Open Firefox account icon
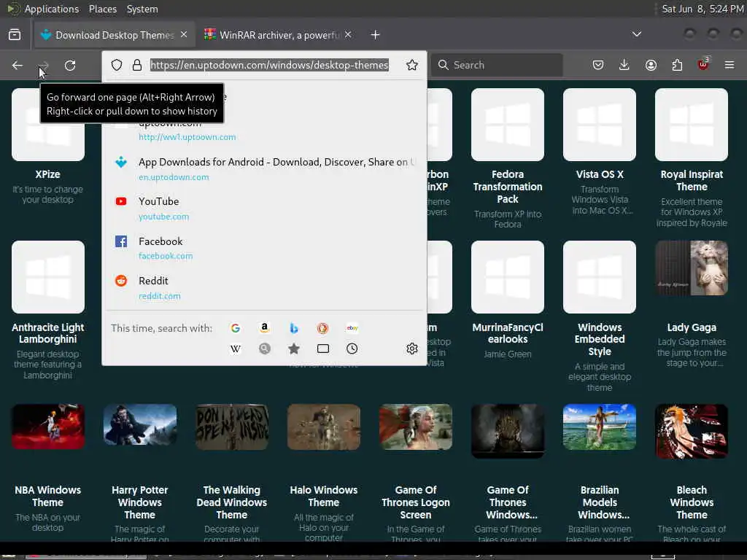Screen dimensions: 747x560 pyautogui.click(x=651, y=65)
